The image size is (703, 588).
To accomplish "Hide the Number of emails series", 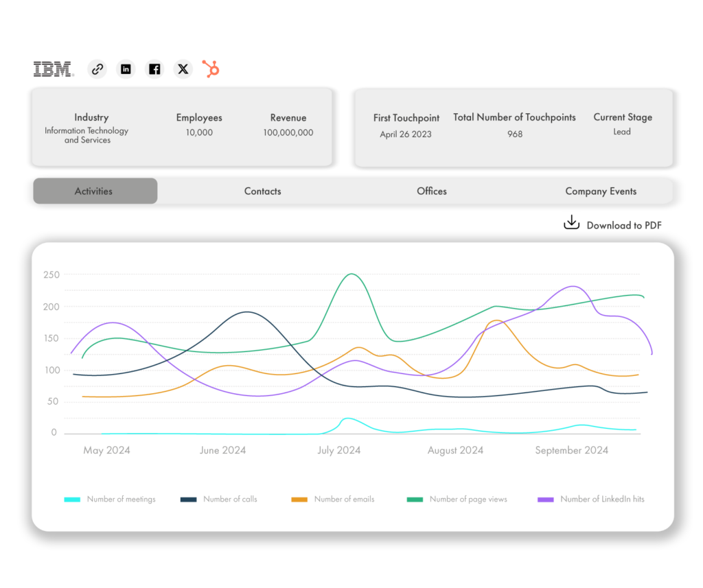I will pyautogui.click(x=344, y=499).
